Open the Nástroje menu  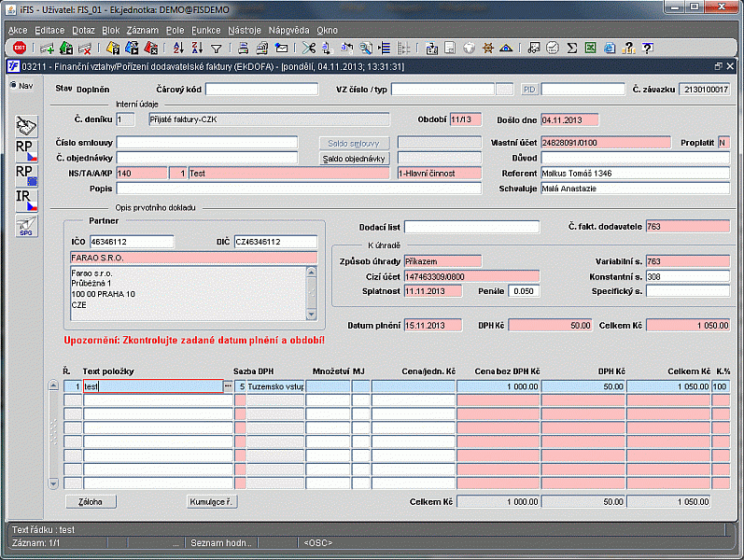tap(245, 30)
